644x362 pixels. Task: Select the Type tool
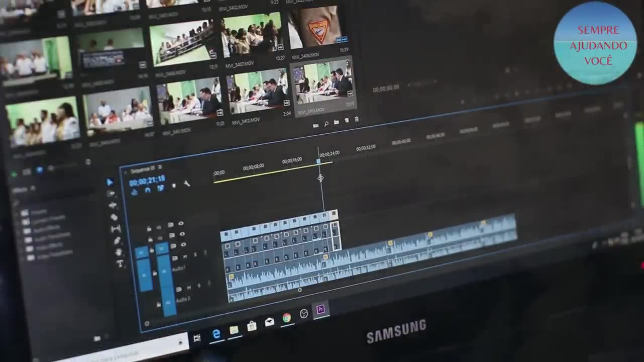coord(120,263)
